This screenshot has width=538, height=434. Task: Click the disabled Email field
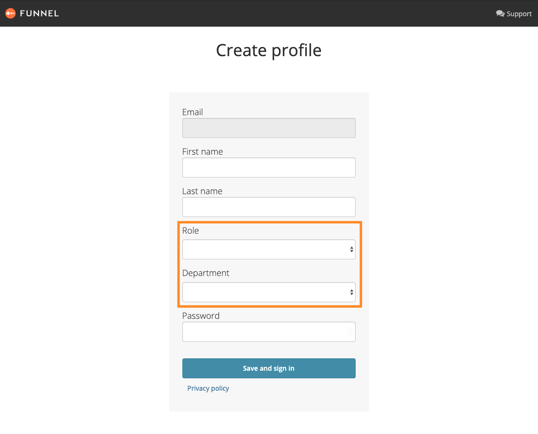click(x=269, y=128)
